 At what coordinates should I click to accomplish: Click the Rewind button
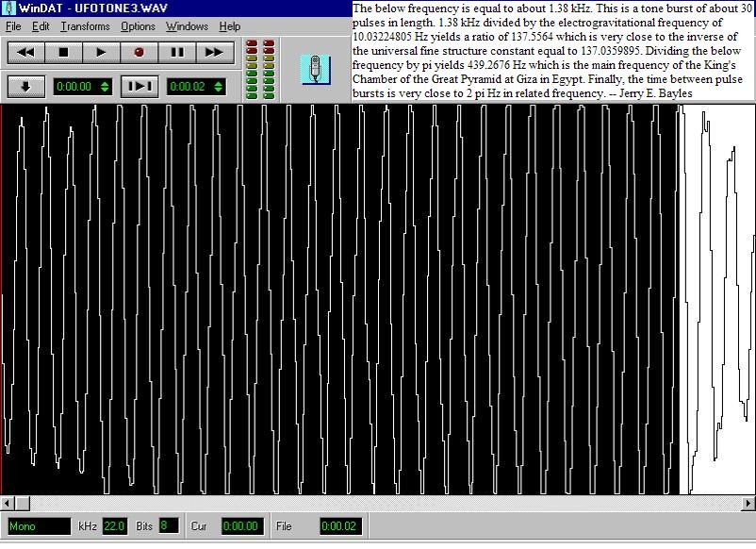pyautogui.click(x=26, y=53)
